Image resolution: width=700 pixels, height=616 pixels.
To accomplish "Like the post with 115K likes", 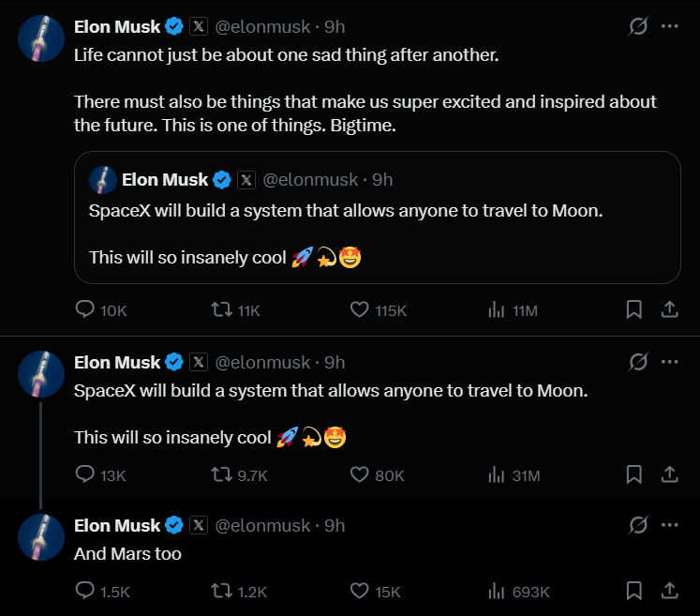I will click(x=360, y=310).
